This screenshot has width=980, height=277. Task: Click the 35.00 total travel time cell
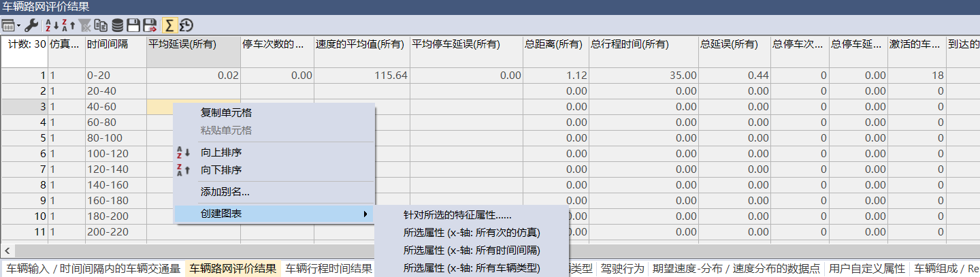point(644,76)
